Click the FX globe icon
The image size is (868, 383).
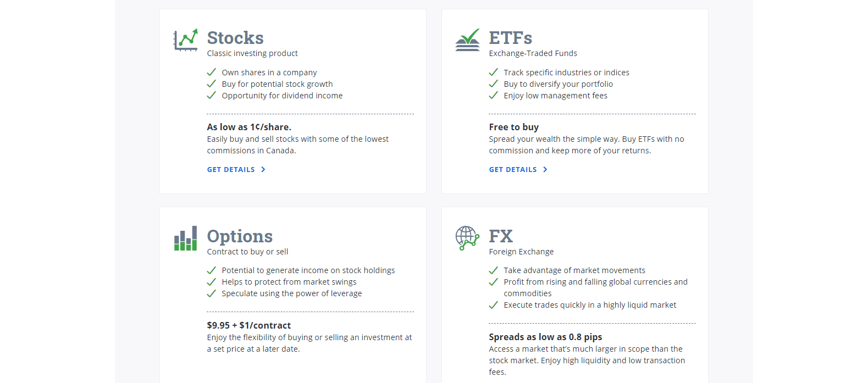click(x=467, y=237)
